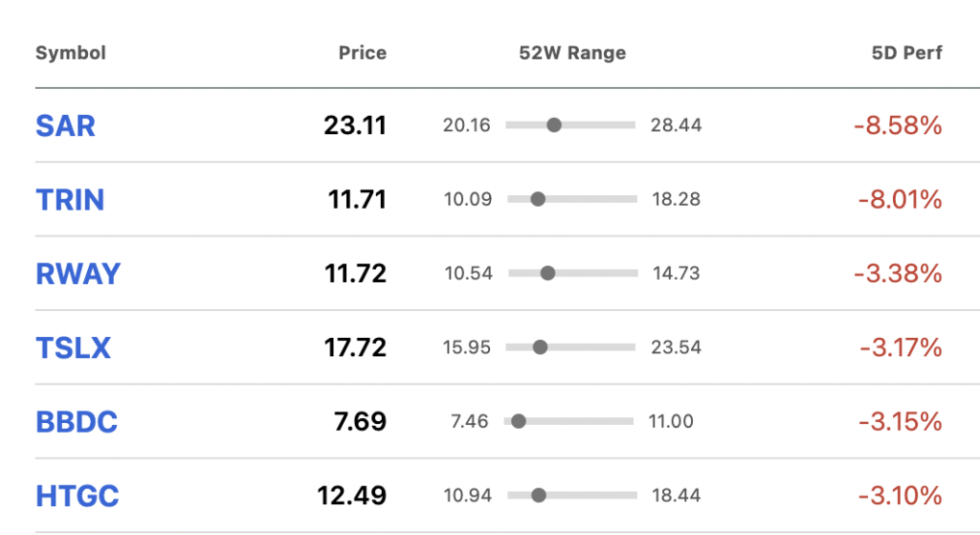Open the SAR ticker link
980x535 pixels.
click(66, 125)
